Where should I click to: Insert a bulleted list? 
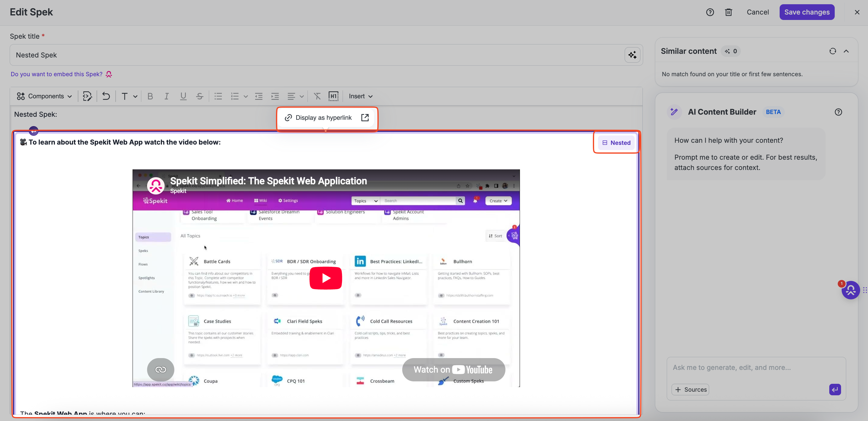[x=218, y=96]
